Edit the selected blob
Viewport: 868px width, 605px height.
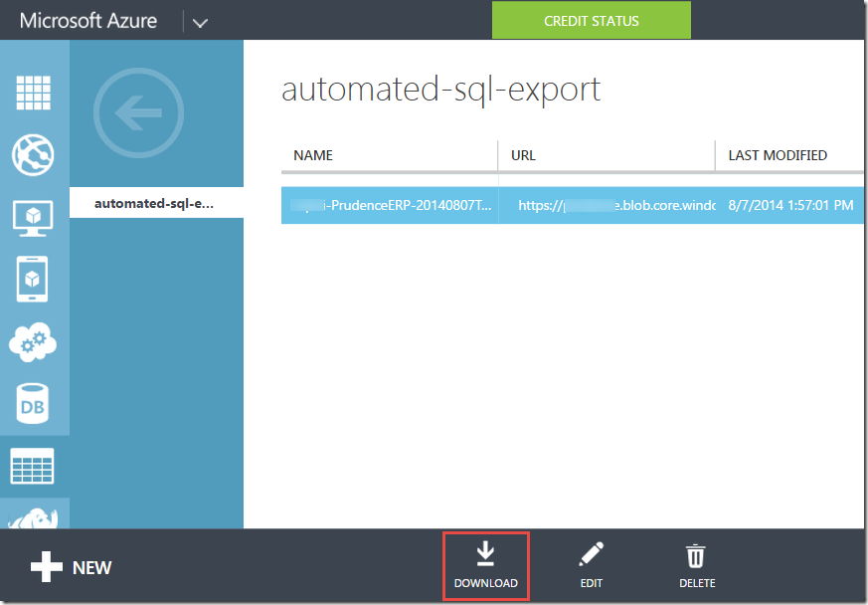tap(592, 566)
